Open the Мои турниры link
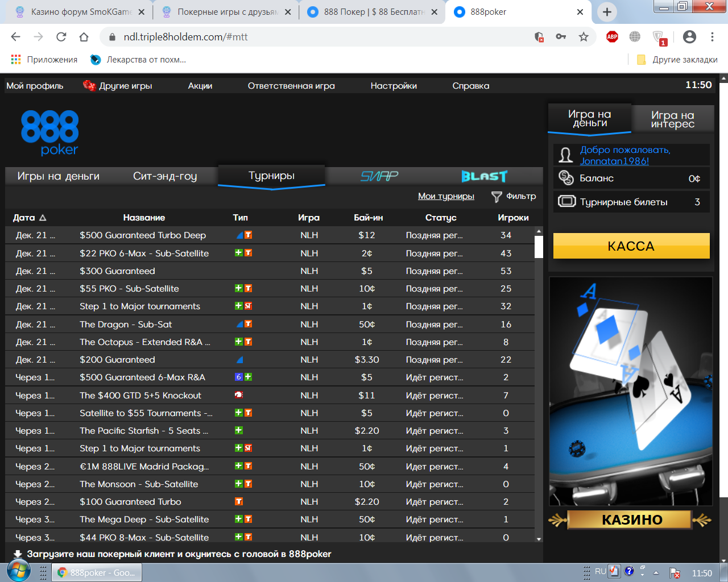 click(x=446, y=196)
